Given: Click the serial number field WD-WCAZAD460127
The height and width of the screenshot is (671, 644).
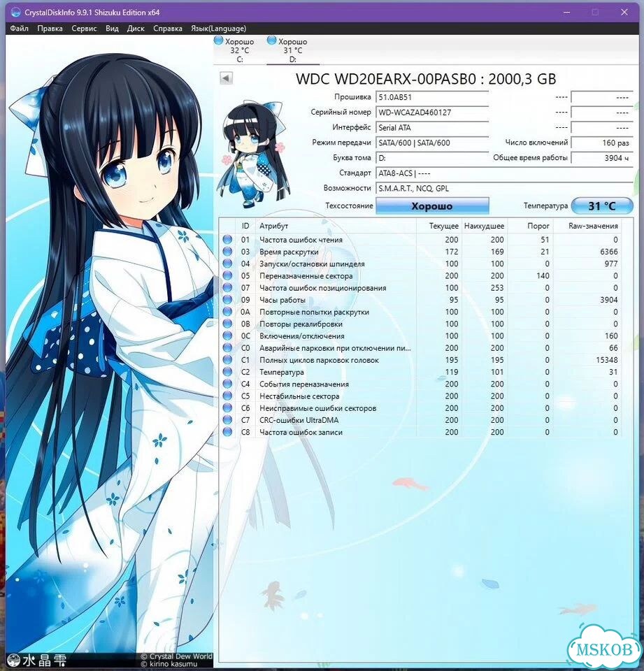Looking at the screenshot, I should tap(432, 113).
